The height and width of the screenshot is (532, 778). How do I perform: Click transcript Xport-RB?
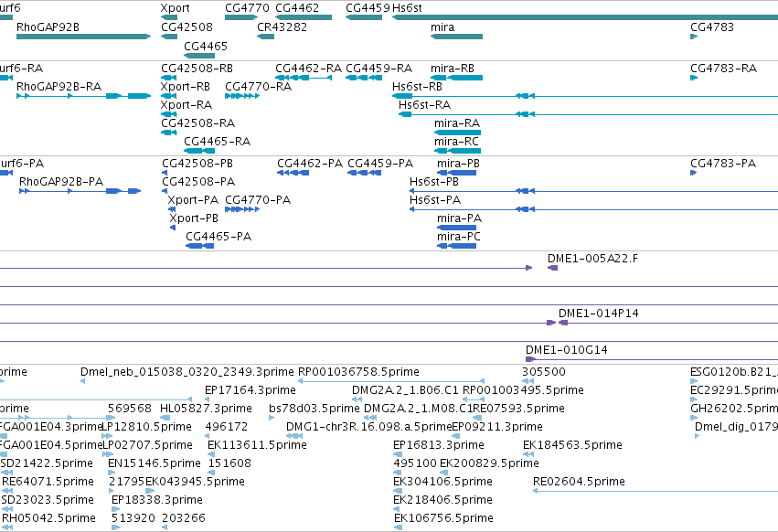(x=169, y=96)
